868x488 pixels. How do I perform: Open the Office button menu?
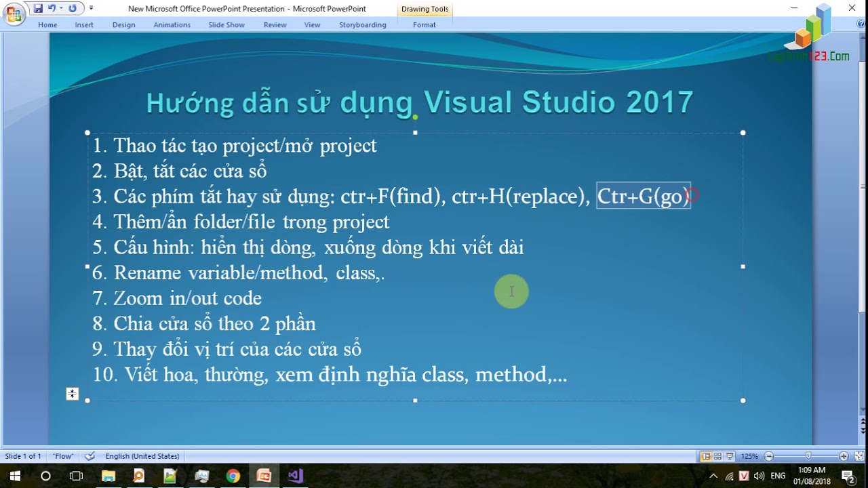point(14,14)
